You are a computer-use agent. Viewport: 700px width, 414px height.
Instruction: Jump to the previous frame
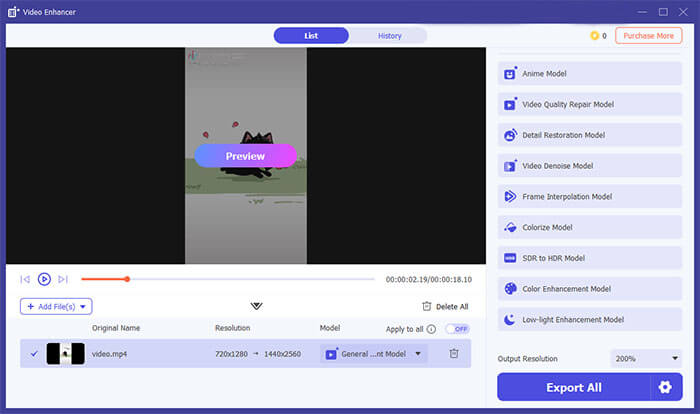tap(25, 279)
